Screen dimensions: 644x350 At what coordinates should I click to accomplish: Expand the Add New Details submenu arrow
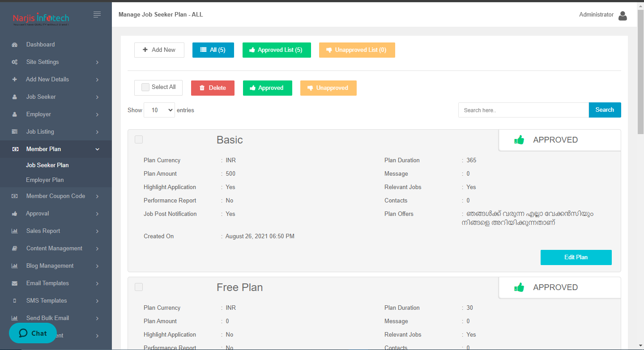[97, 80]
